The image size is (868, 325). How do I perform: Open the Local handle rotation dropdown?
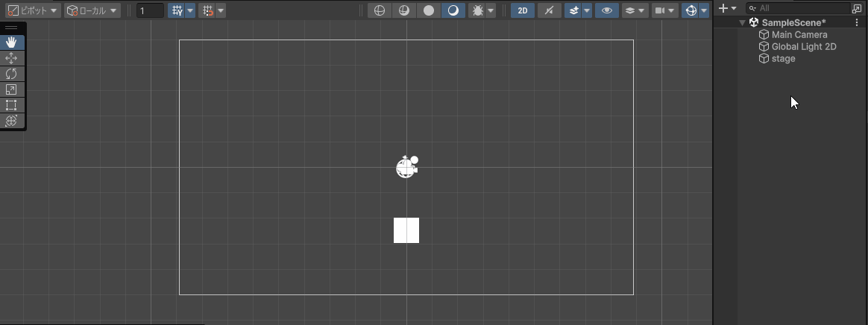(92, 10)
